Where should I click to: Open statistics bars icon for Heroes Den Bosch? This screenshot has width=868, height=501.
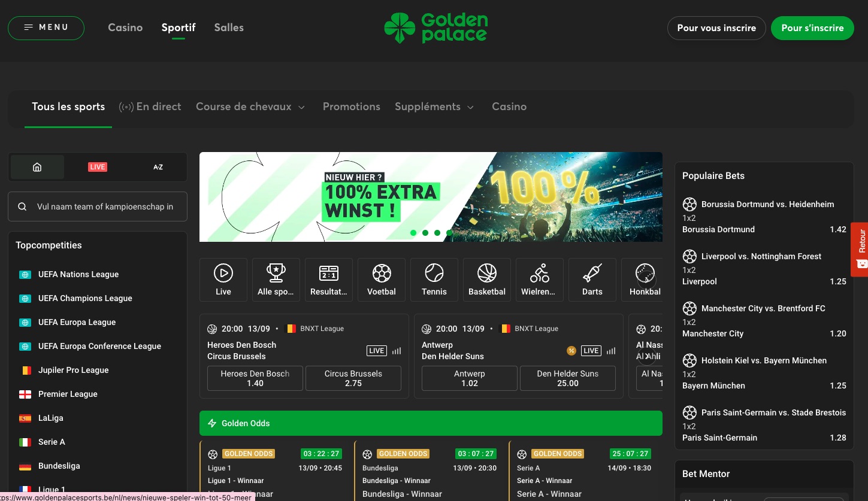(397, 351)
